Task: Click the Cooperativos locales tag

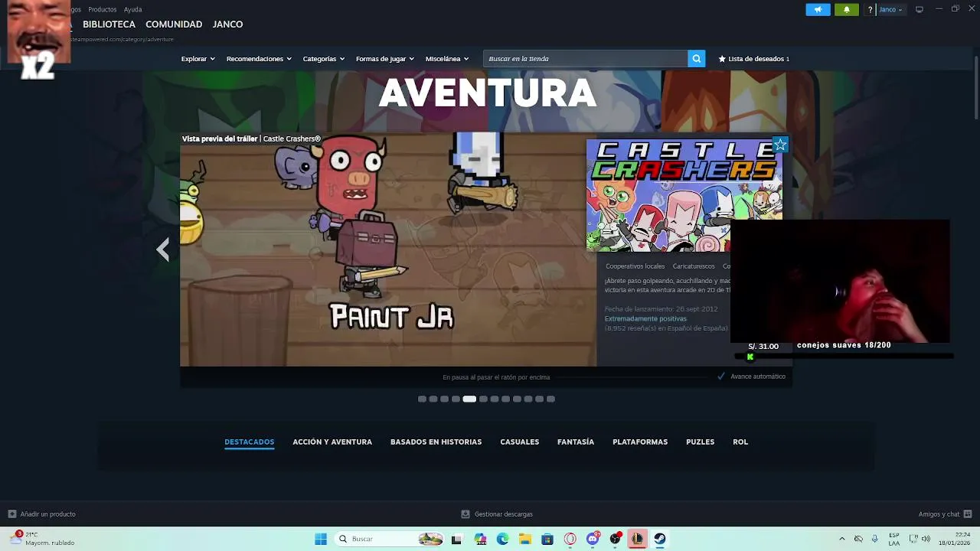Action: [x=635, y=266]
